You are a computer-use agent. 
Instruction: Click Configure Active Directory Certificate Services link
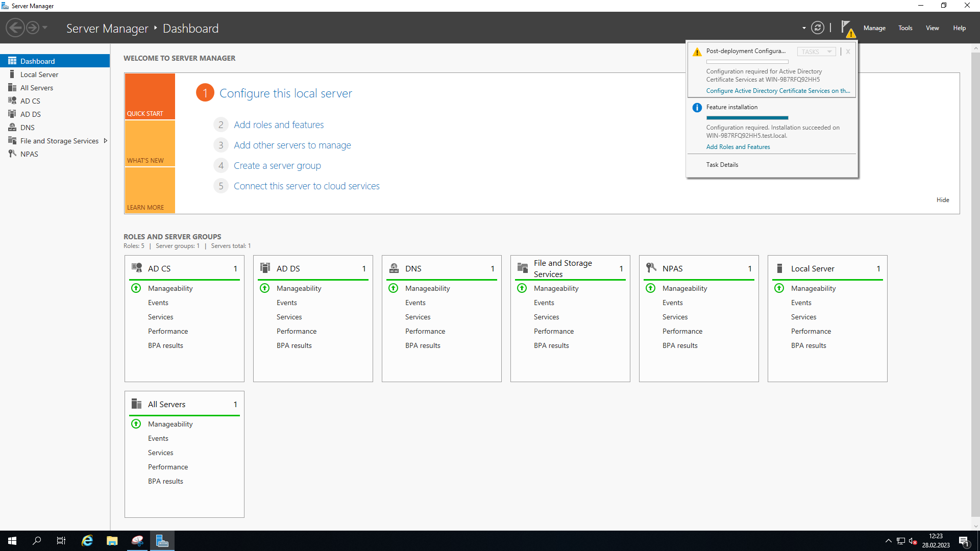coord(778,91)
